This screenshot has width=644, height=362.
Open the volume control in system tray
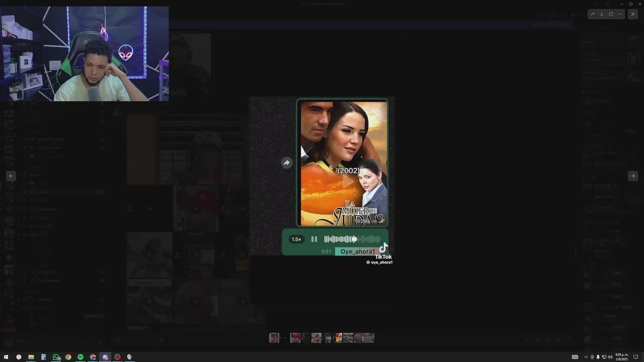(610, 357)
